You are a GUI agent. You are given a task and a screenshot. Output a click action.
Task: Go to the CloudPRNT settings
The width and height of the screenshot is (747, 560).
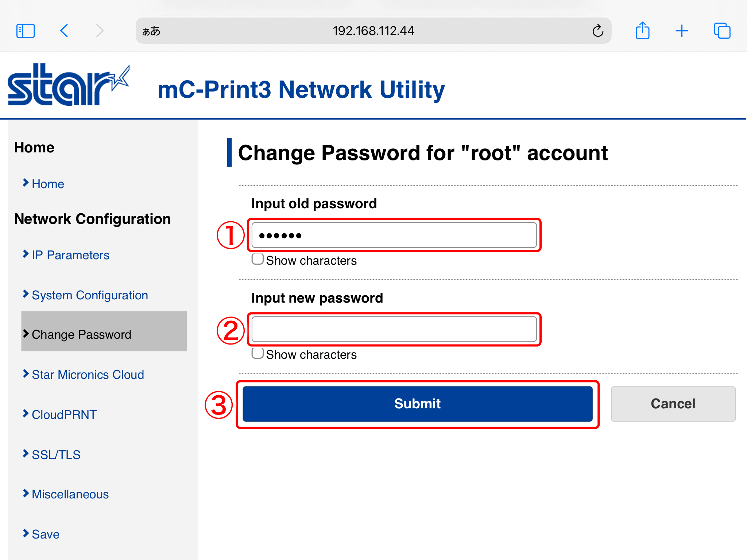tap(64, 415)
